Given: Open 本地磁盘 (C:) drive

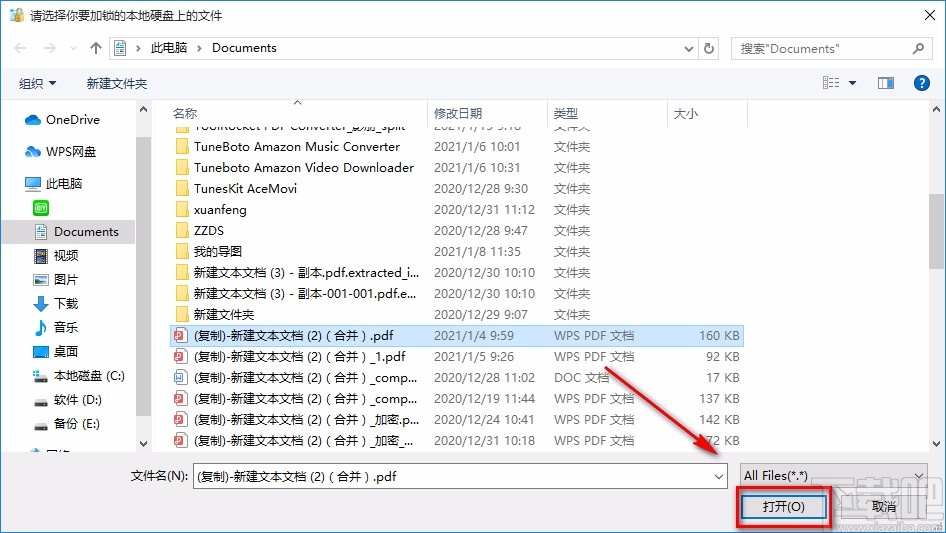Looking at the screenshot, I should click(78, 375).
